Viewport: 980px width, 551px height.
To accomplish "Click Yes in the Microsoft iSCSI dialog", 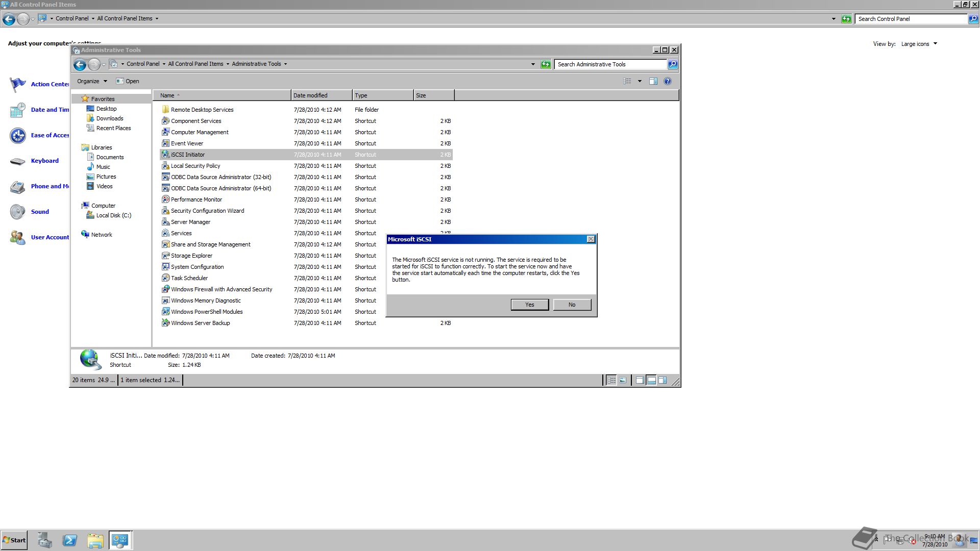I will pyautogui.click(x=530, y=305).
